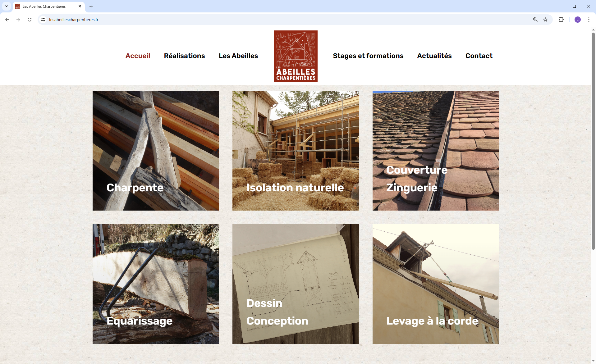Open the user profile avatar
This screenshot has height=364, width=596.
pos(578,20)
